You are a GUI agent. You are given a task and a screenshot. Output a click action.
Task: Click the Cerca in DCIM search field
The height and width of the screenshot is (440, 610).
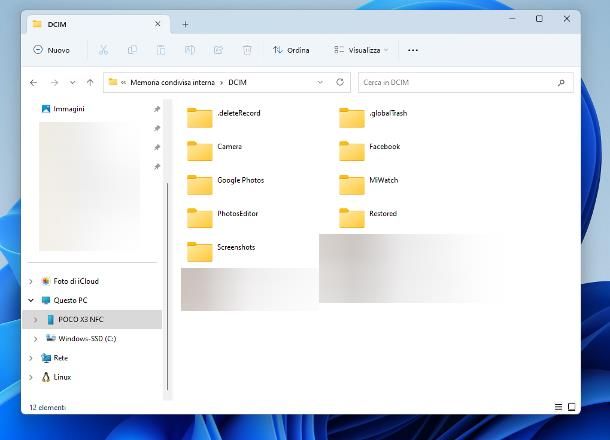466,82
